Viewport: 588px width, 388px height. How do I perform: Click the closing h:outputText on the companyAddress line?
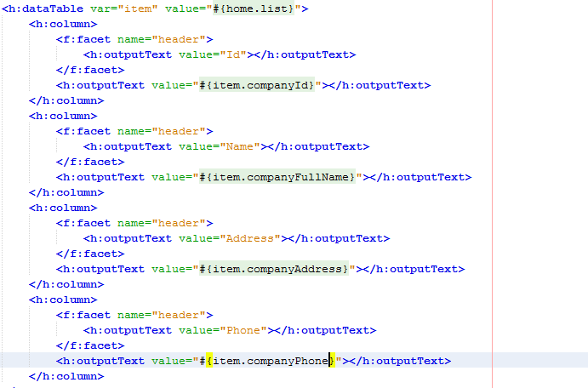414,269
